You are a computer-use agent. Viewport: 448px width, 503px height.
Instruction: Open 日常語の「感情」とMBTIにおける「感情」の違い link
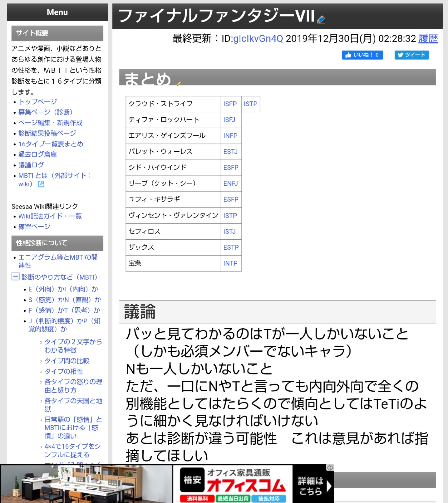73,427
